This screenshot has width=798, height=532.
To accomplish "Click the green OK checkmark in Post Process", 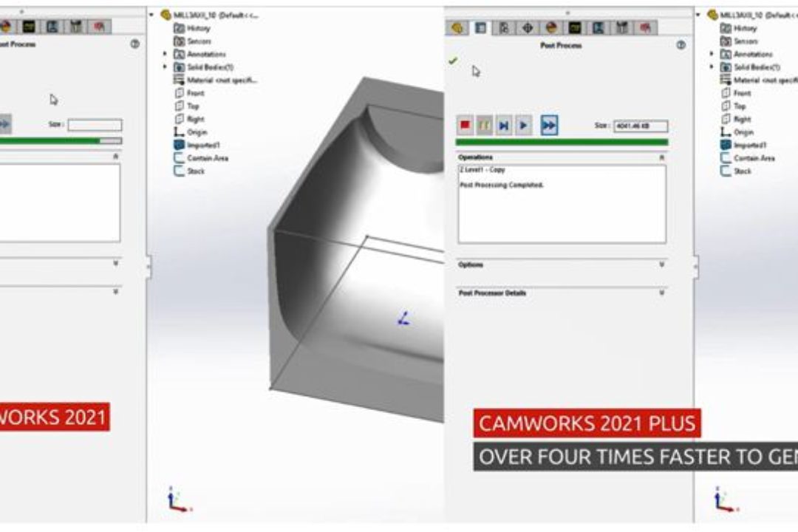I will tap(453, 61).
